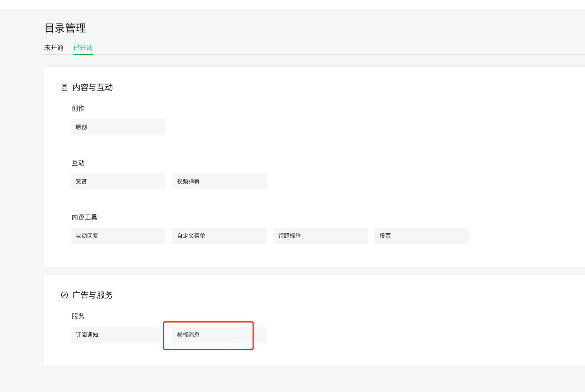Screen dimensions: 585x392
Task: Click the 互动 subsection label
Action: point(78,163)
